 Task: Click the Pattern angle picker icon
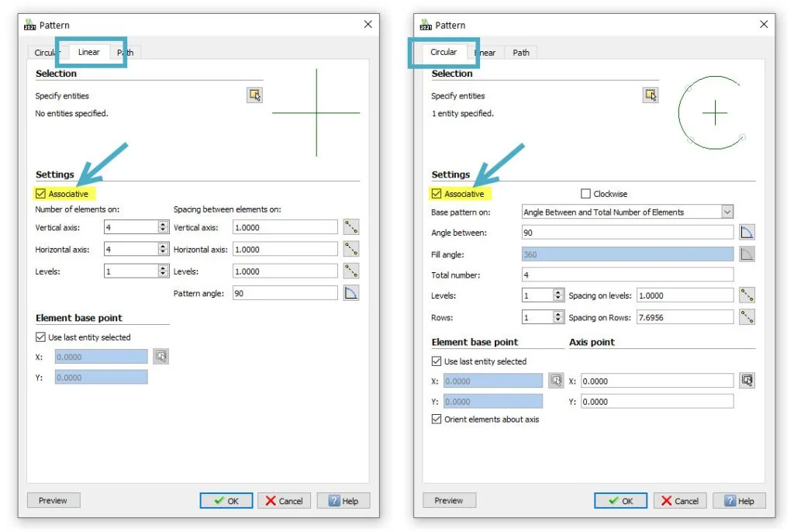351,293
